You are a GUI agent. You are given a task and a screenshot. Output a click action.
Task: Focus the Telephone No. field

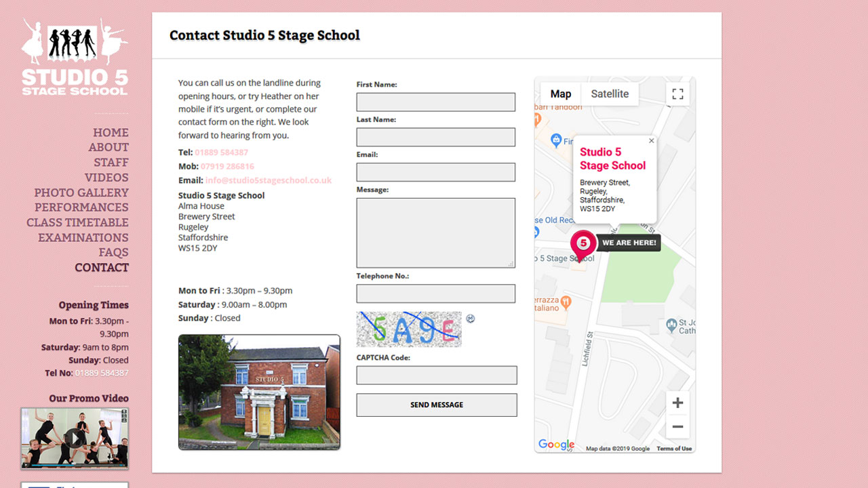coord(436,293)
